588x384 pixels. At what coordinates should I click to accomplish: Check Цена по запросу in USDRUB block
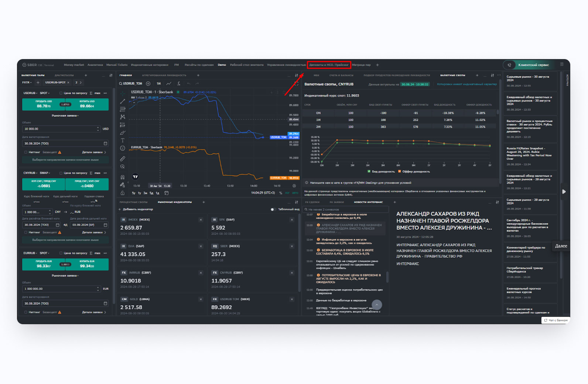coord(61,93)
